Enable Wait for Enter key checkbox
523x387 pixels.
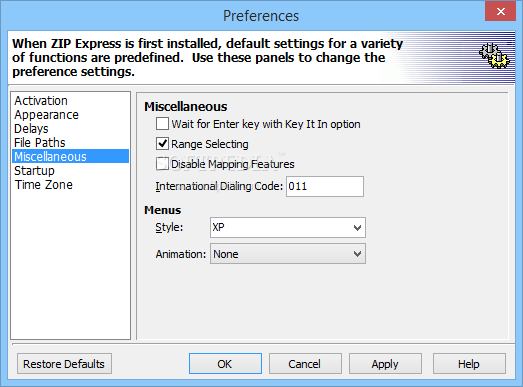162,124
